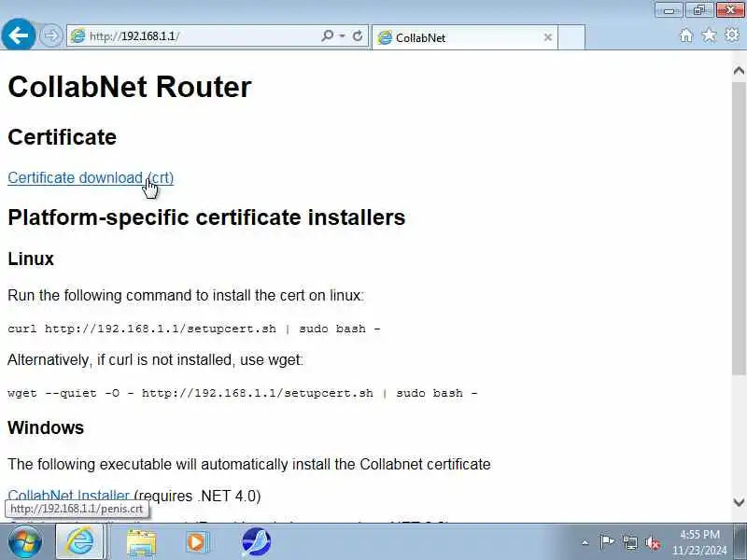
Task: Open Internet Explorer from the taskbar
Action: 80,542
